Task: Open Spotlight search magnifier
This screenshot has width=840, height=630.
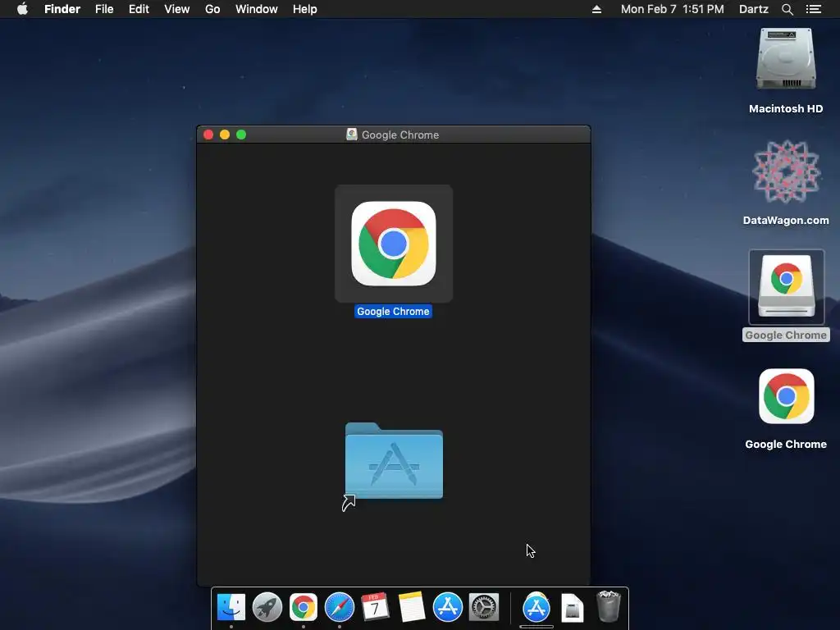Action: pyautogui.click(x=787, y=9)
